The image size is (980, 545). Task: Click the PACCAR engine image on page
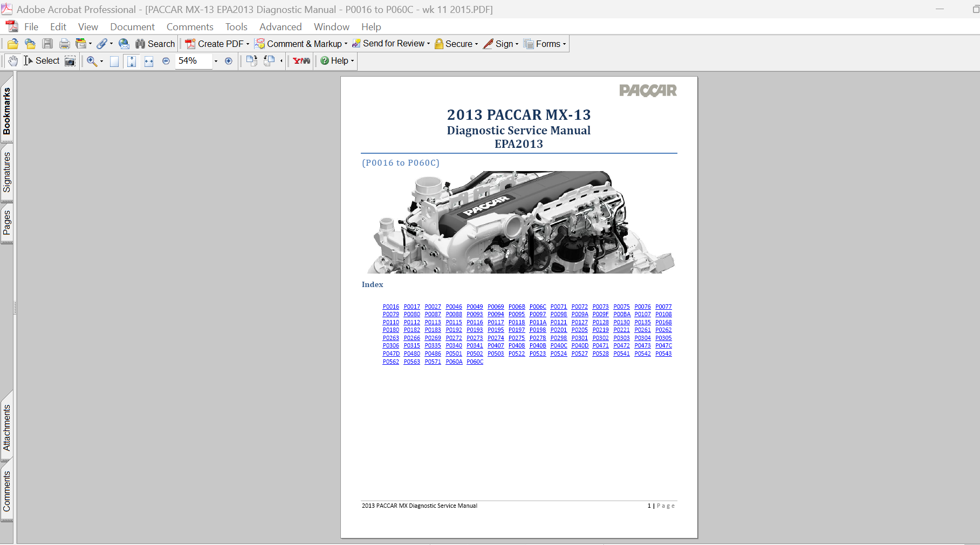[521, 222]
